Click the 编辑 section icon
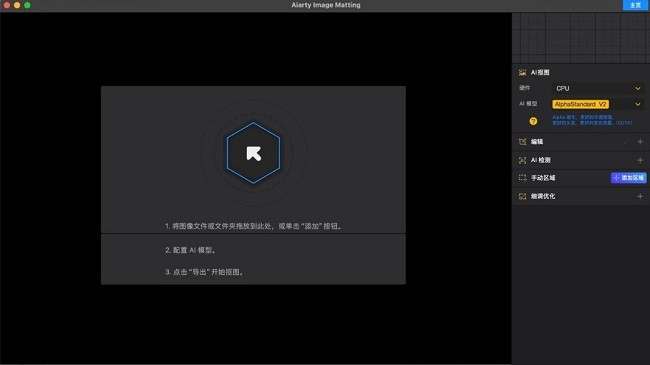Viewport: 650px width, 365px height. point(522,142)
